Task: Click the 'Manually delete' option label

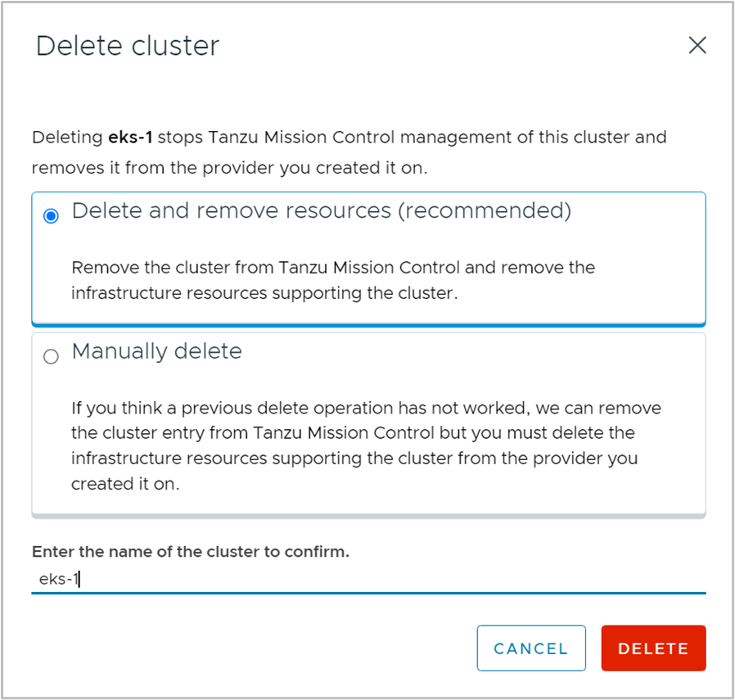Action: [x=157, y=351]
